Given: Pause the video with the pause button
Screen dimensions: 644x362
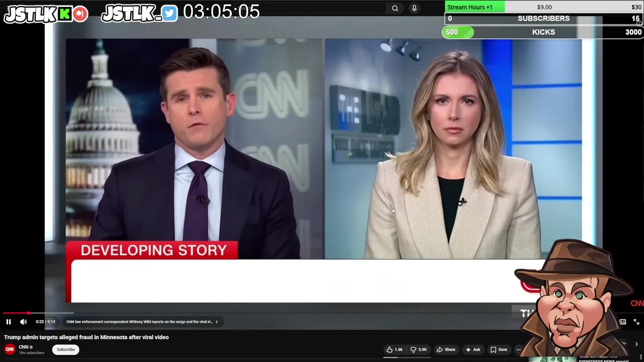Looking at the screenshot, I should pyautogui.click(x=9, y=322).
